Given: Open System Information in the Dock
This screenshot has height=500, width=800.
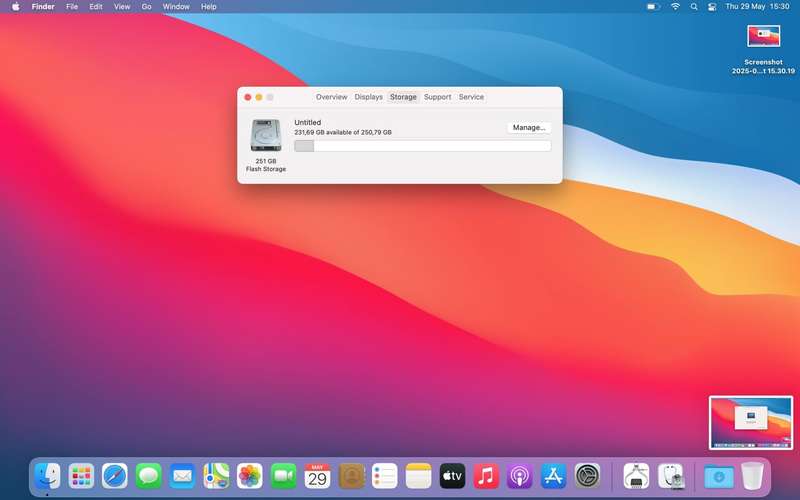Looking at the screenshot, I should pos(636,476).
